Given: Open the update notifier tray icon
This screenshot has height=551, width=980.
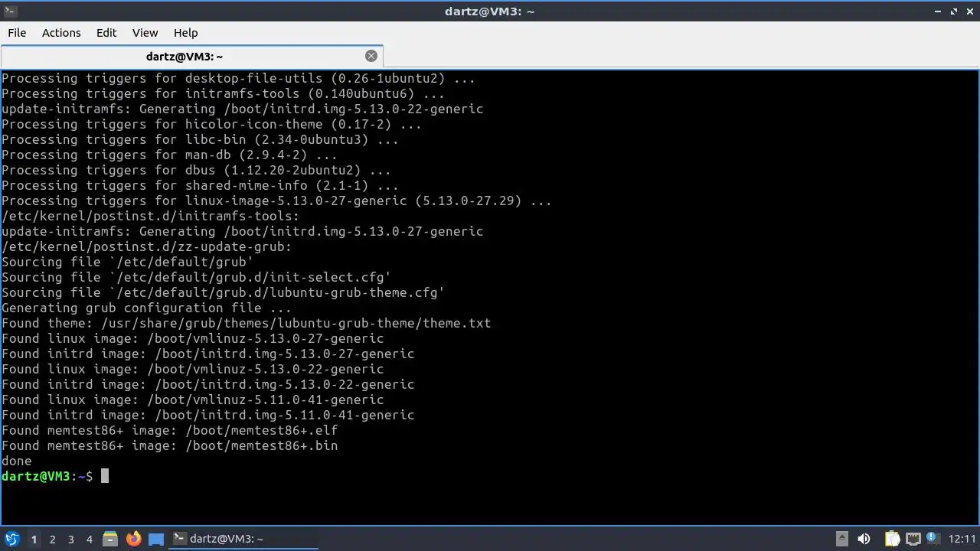Looking at the screenshot, I should [933, 539].
